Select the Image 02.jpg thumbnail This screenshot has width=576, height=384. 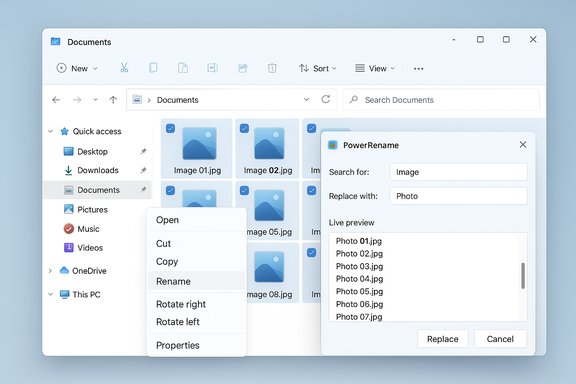[x=269, y=143]
